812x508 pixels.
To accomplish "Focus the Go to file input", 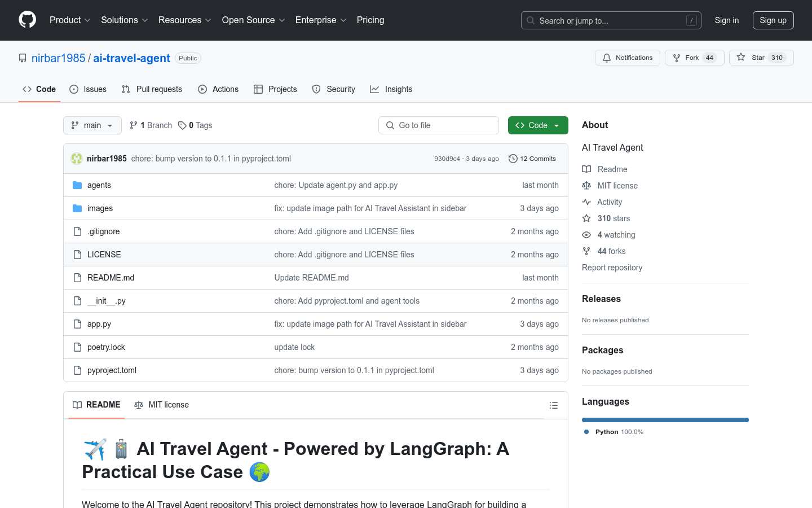I will tap(439, 125).
